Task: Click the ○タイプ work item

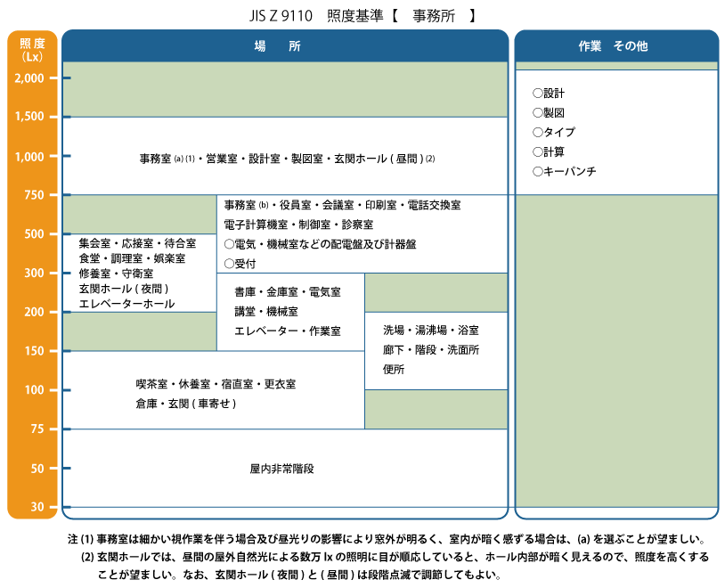Action: click(554, 133)
